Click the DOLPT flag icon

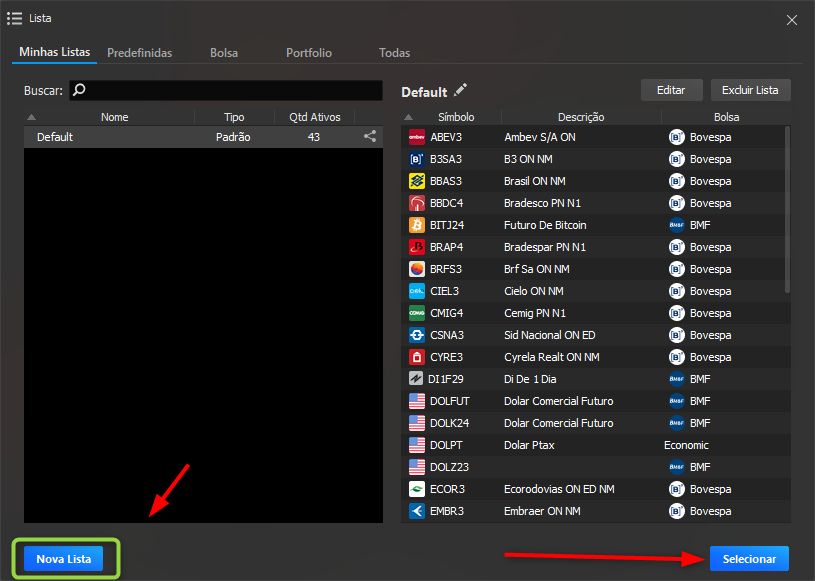pyautogui.click(x=417, y=445)
